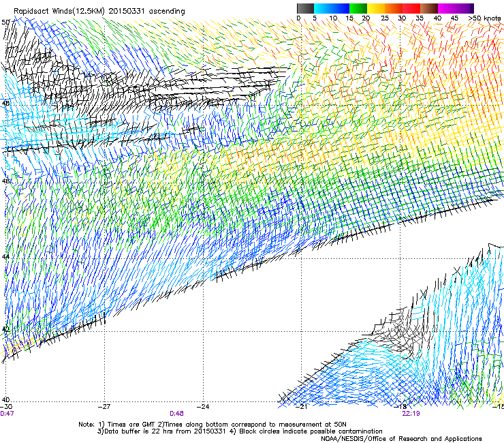Click the magenta 40-45 knots legend swatch
Screen dimensions: 504x443
click(447, 8)
